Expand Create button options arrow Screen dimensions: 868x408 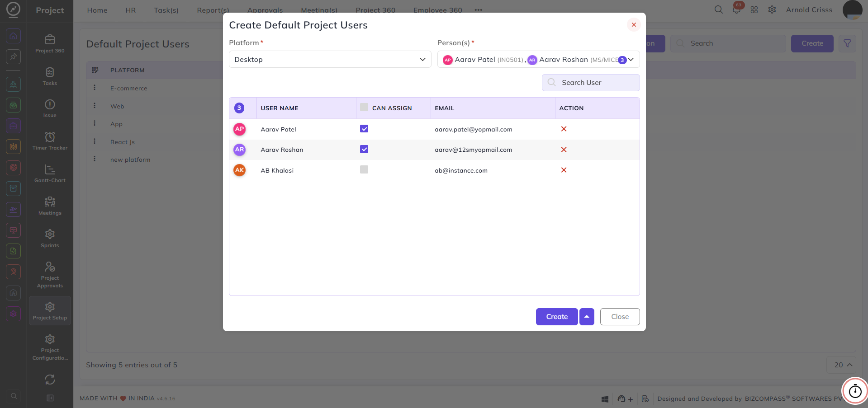(x=587, y=317)
